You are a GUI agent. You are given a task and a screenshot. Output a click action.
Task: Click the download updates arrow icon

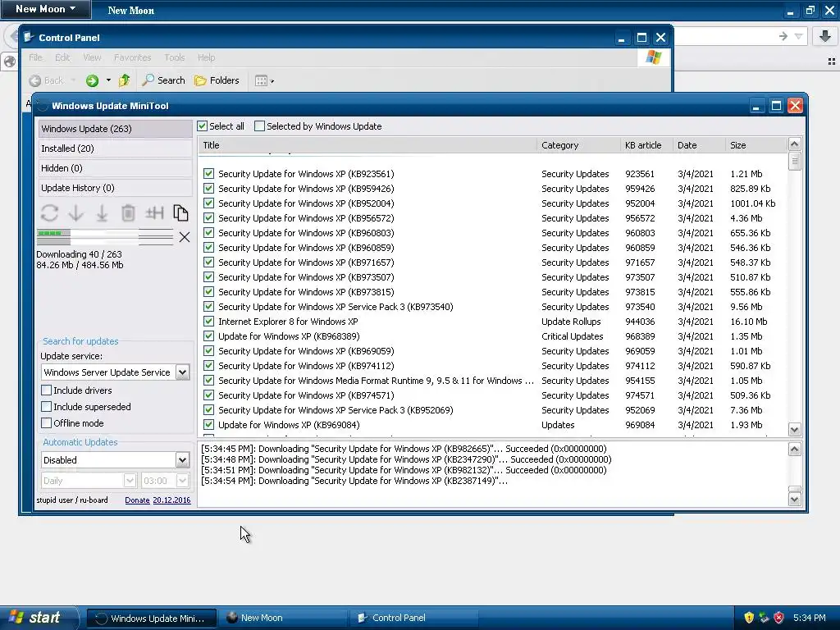[x=76, y=212]
